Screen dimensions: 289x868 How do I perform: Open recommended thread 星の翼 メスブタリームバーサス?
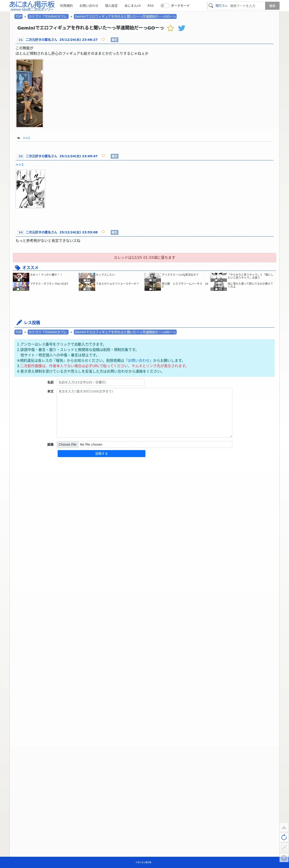click(x=185, y=285)
